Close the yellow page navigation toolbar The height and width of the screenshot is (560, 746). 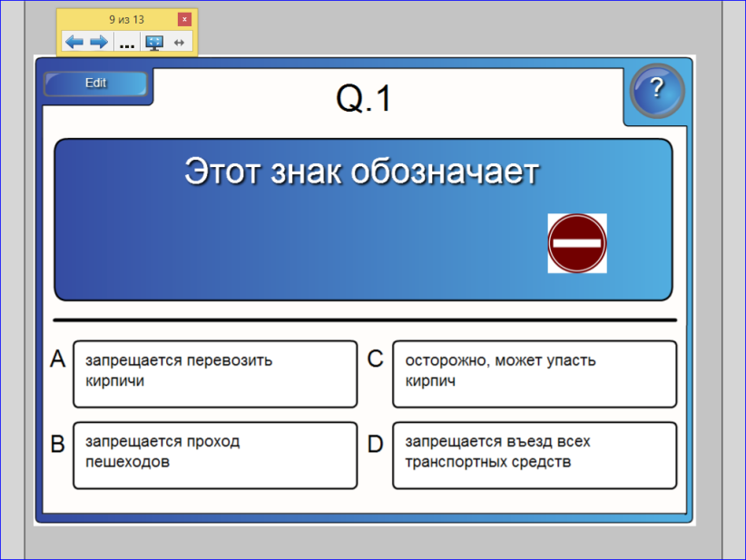click(x=184, y=19)
